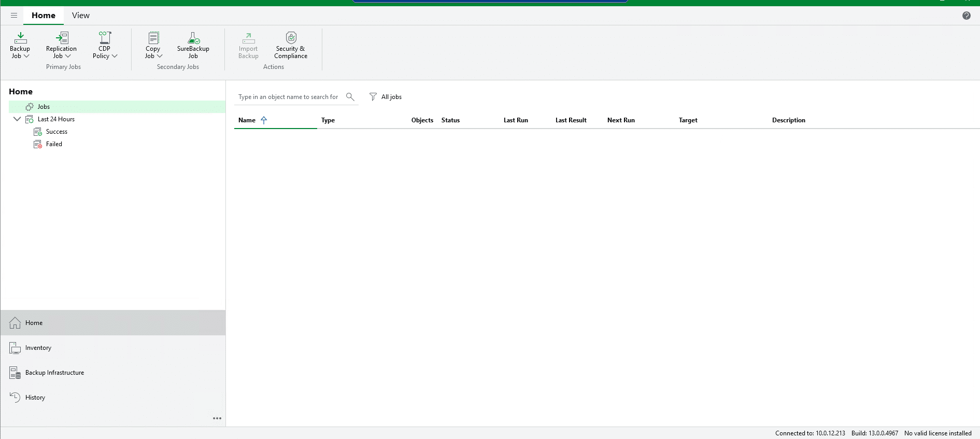This screenshot has width=980, height=439.
Task: Collapse the Last 24 Hours node
Action: [17, 119]
